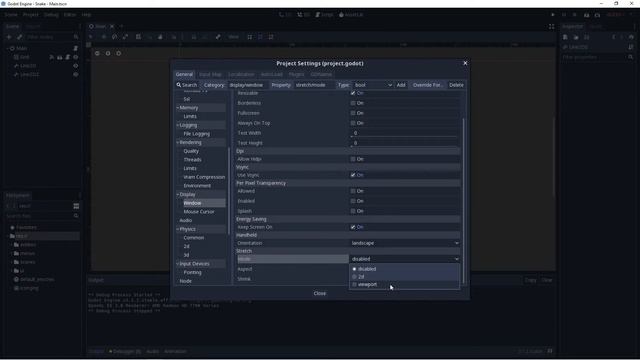Image resolution: width=640 pixels, height=360 pixels.
Task: Click the stretch Mode dropdown showing disabled
Action: [404, 259]
